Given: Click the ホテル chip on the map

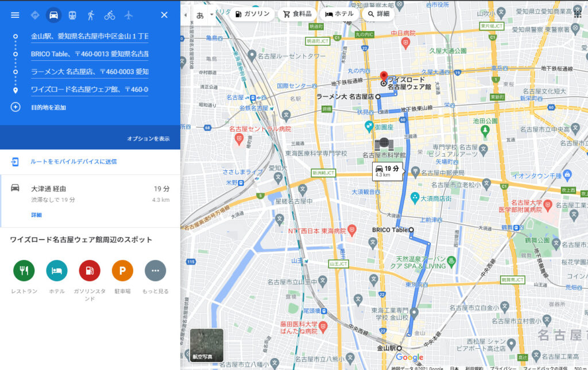Looking at the screenshot, I should [x=339, y=14].
